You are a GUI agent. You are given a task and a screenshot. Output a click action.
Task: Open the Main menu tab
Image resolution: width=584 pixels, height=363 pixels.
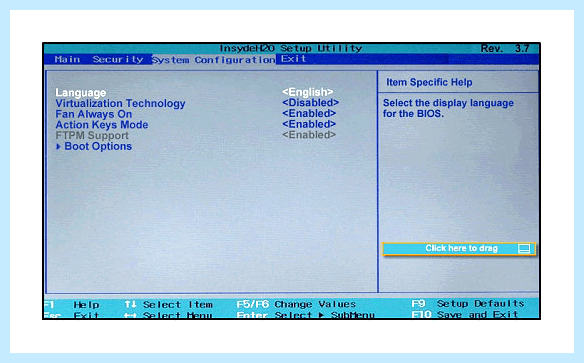pos(67,59)
